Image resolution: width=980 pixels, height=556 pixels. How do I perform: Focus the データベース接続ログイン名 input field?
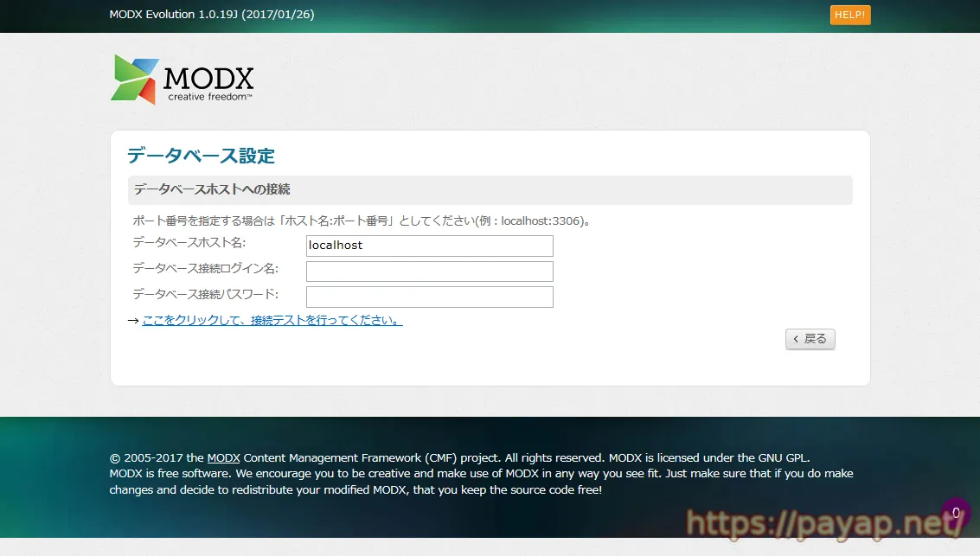pos(429,271)
